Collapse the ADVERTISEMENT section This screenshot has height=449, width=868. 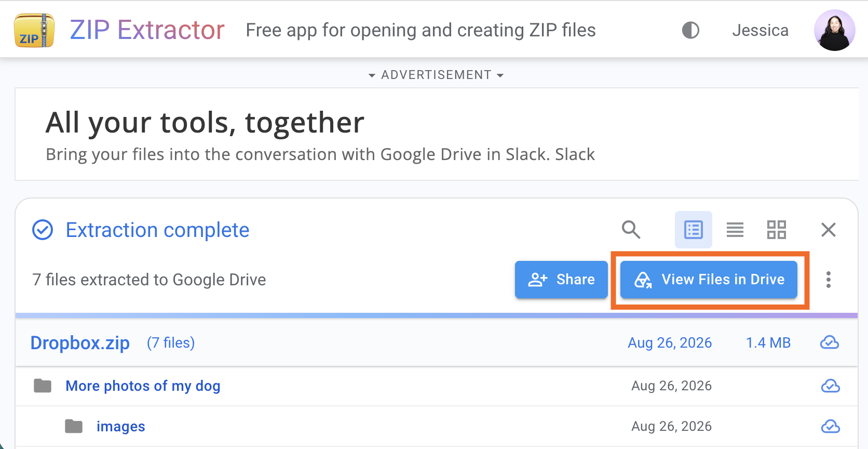(x=436, y=75)
